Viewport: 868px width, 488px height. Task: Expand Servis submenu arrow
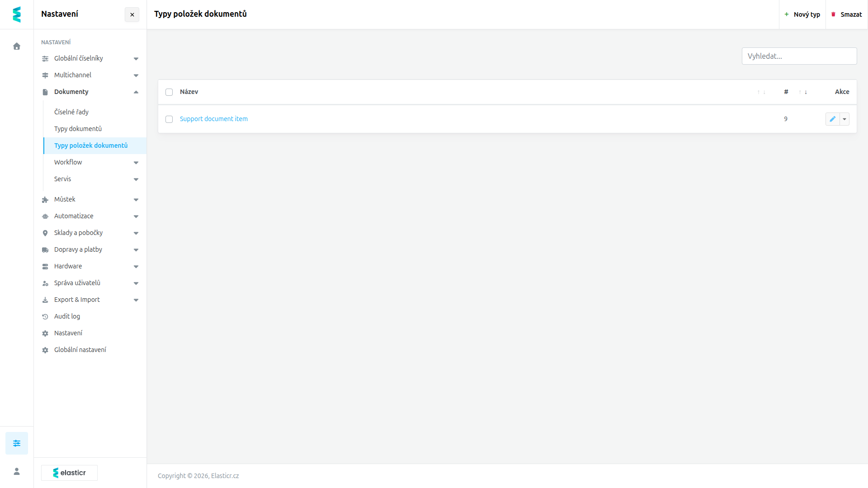(136, 179)
